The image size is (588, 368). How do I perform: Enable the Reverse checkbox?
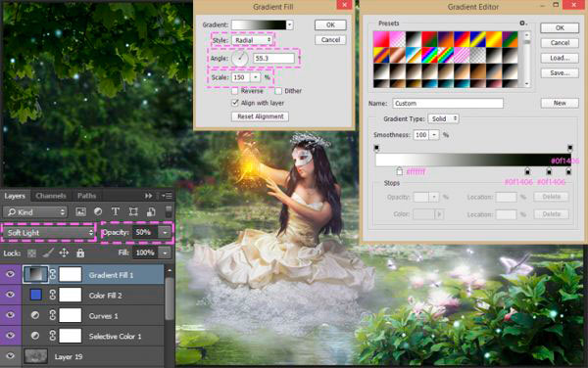235,91
